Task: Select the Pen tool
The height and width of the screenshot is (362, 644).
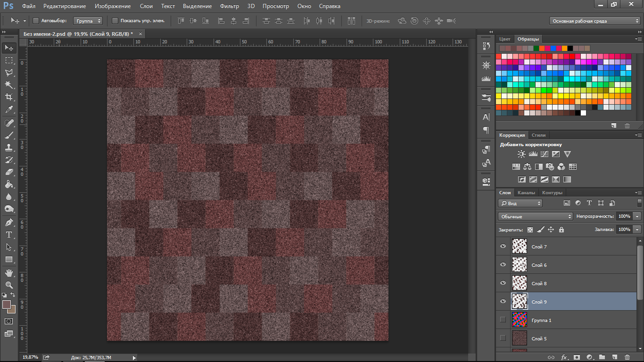Action: click(8, 222)
